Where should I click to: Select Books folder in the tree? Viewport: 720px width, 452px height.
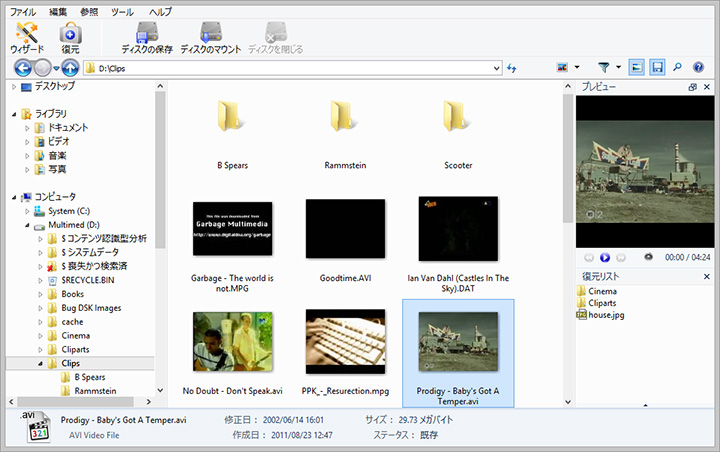73,294
